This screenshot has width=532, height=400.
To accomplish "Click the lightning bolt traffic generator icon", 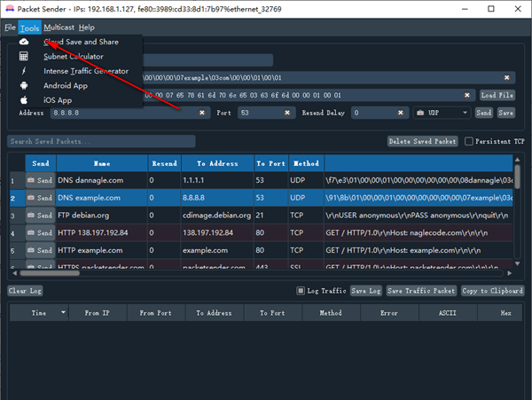I will click(x=24, y=71).
